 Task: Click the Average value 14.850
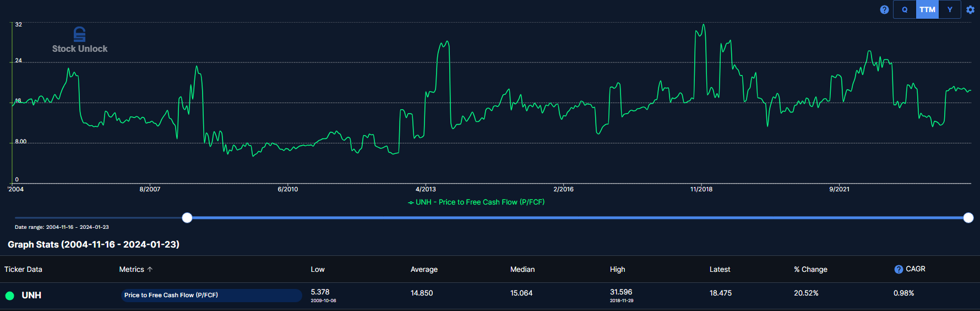click(422, 293)
